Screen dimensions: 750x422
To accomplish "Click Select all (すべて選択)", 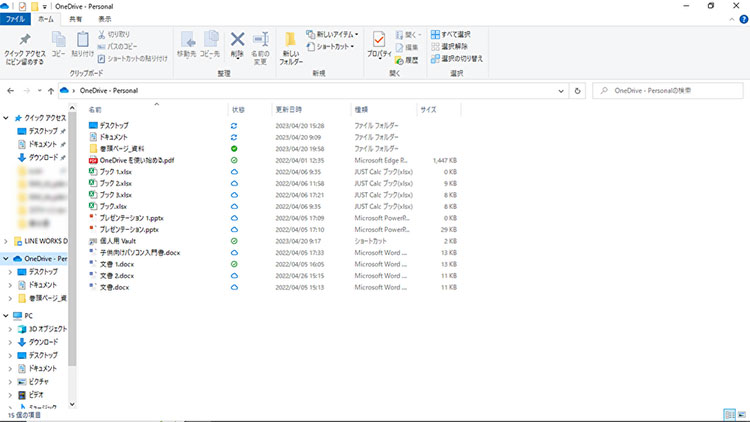I will [457, 34].
